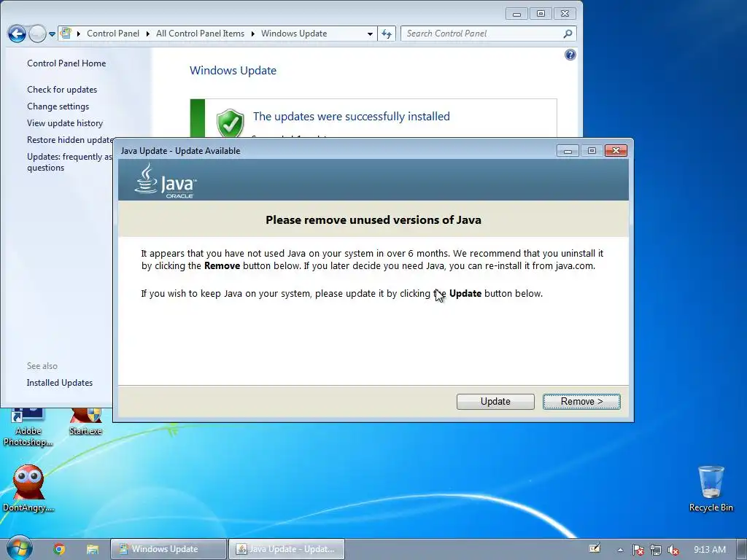747x560 pixels.
Task: Select the Start.exe desktop icon
Action: [x=86, y=422]
